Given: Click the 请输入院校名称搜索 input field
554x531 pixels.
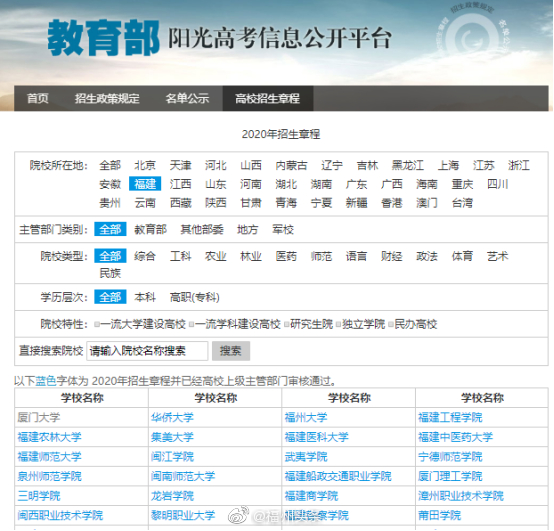Looking at the screenshot, I should pos(147,351).
